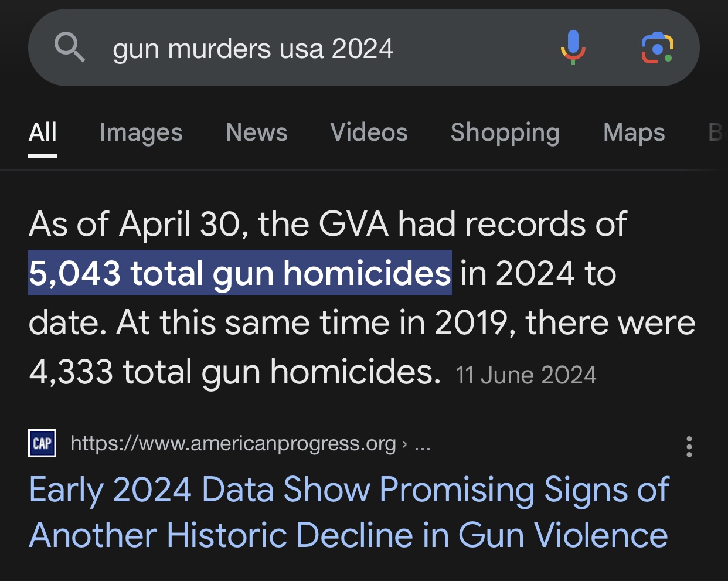Screen dimensions: 728x581
Task: Click the CAP site favicon
Action: point(42,443)
